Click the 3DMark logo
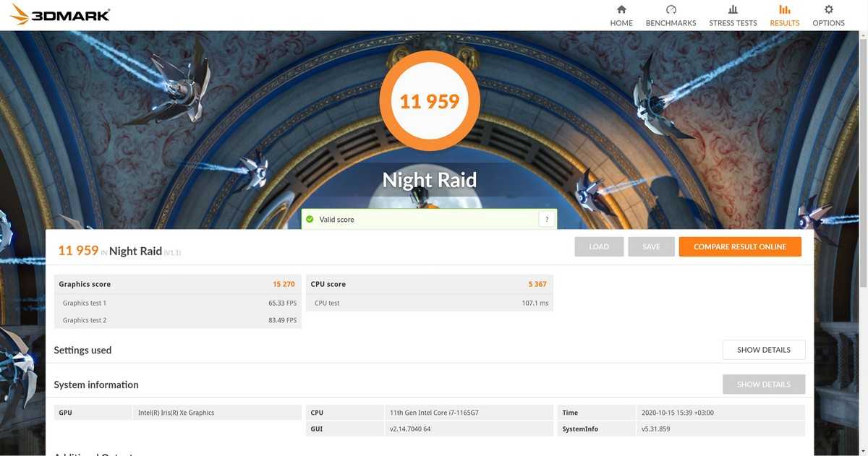The image size is (868, 456). tap(61, 14)
